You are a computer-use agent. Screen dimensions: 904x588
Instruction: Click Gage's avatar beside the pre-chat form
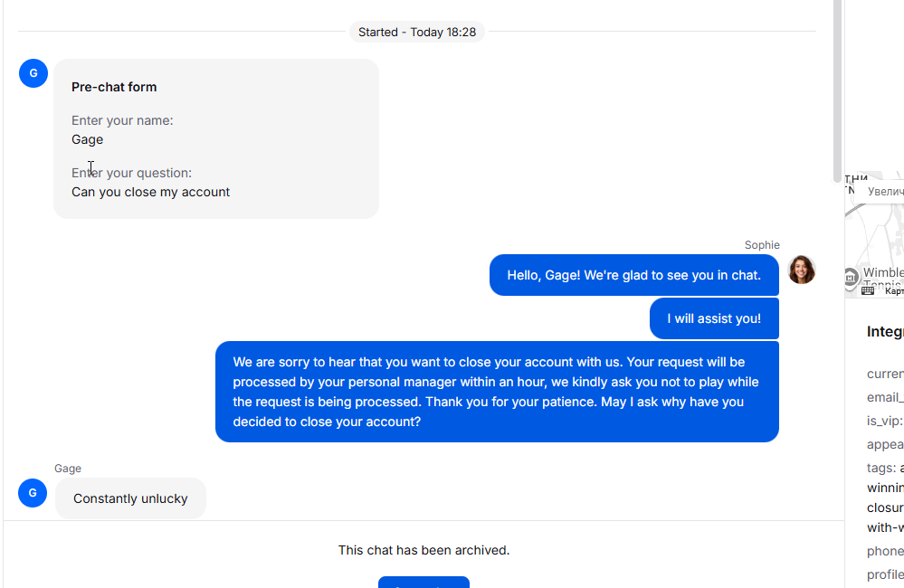[33, 73]
